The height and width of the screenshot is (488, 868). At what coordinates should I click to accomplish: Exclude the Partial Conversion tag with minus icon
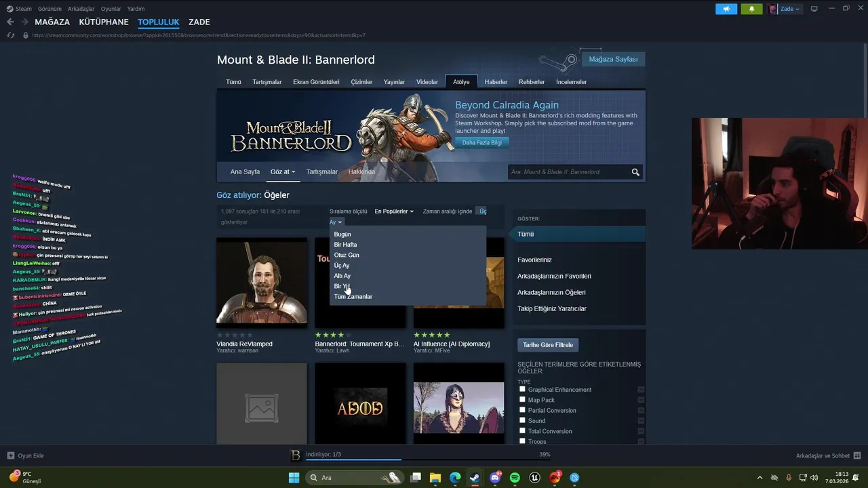(641, 411)
